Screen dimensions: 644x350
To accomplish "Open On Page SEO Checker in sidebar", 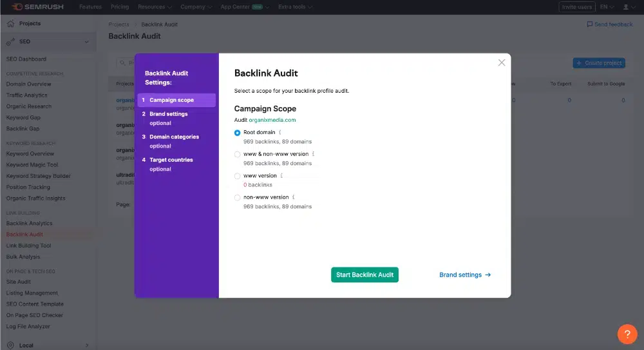I will [35, 315].
